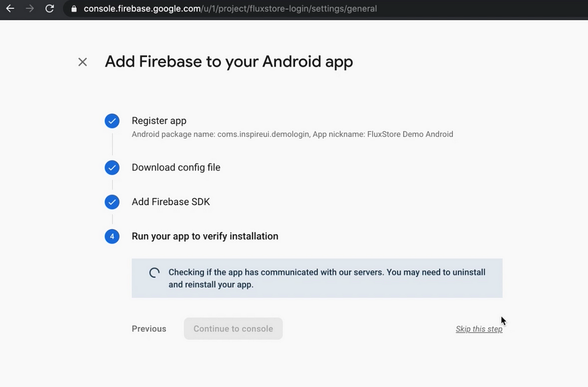Expand the Register app step
This screenshot has height=387, width=588.
(x=159, y=120)
